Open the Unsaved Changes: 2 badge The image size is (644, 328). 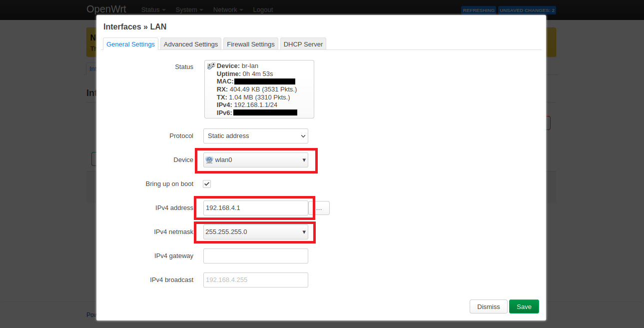coord(527,10)
